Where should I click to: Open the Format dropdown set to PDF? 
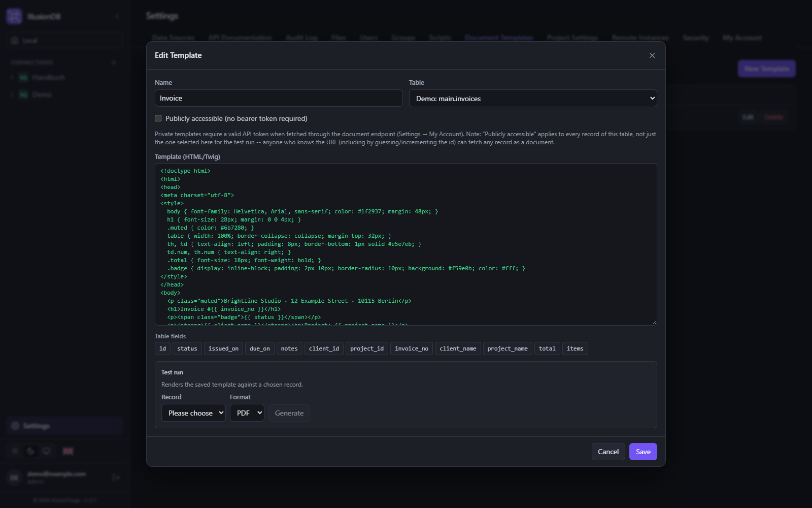[x=247, y=413]
